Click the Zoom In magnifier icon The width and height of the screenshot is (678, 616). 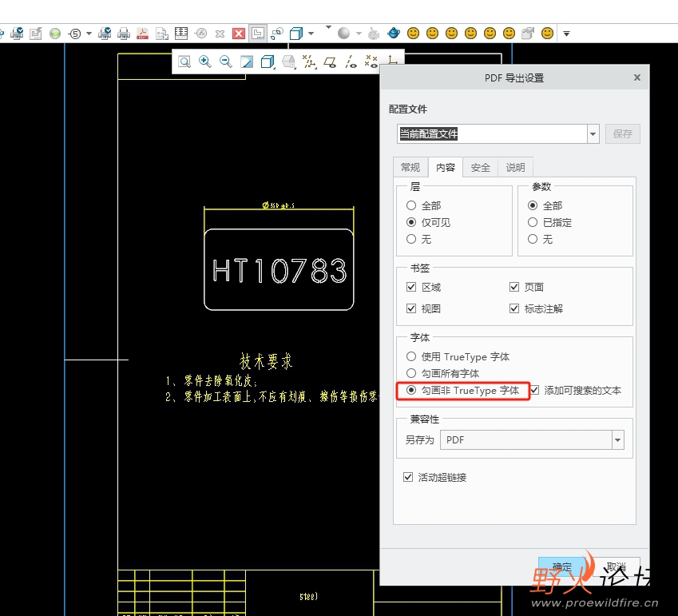(205, 62)
